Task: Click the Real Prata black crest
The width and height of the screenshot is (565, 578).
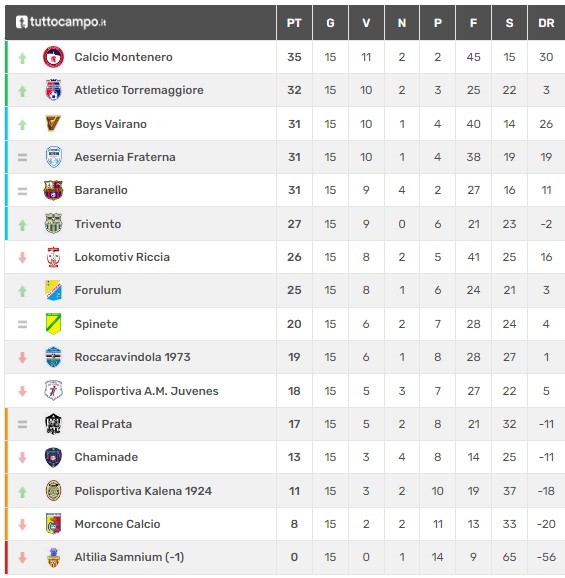Action: tap(53, 424)
